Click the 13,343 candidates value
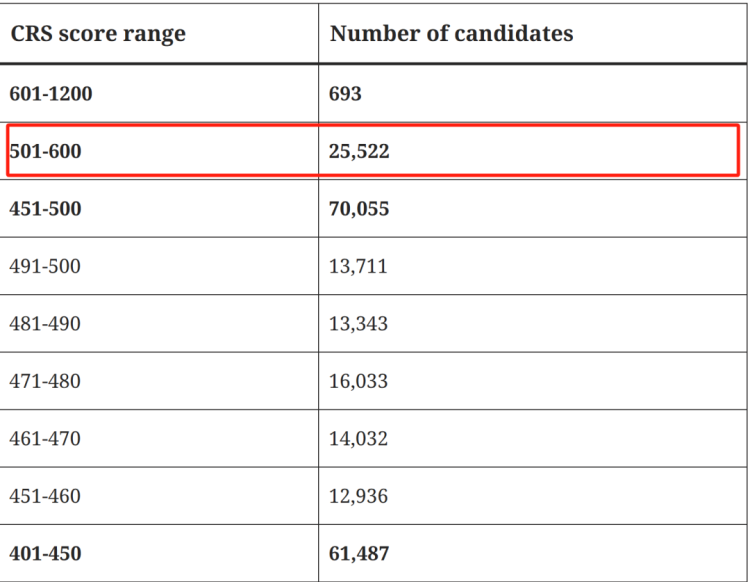The height and width of the screenshot is (582, 750). 358,324
